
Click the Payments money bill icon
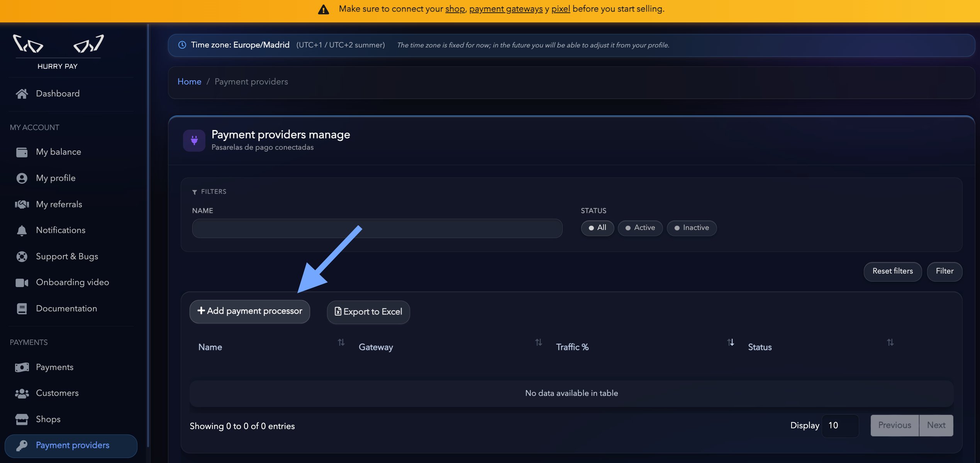tap(22, 367)
